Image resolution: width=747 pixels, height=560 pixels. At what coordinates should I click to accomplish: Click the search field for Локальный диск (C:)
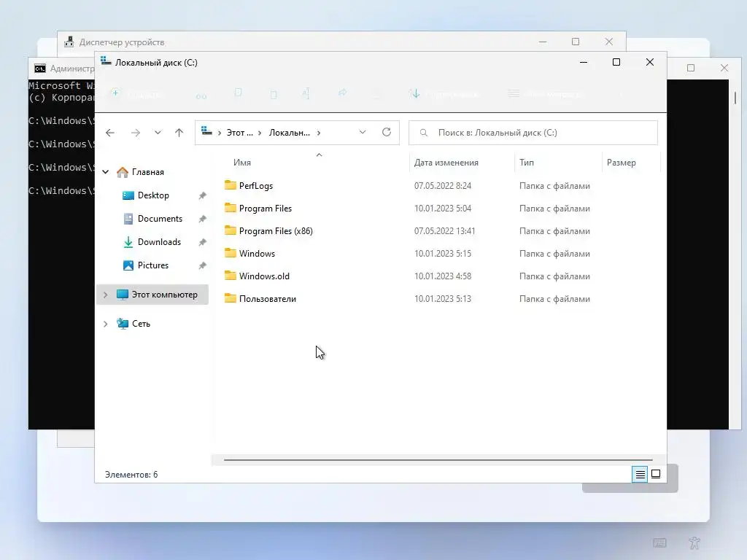click(533, 133)
